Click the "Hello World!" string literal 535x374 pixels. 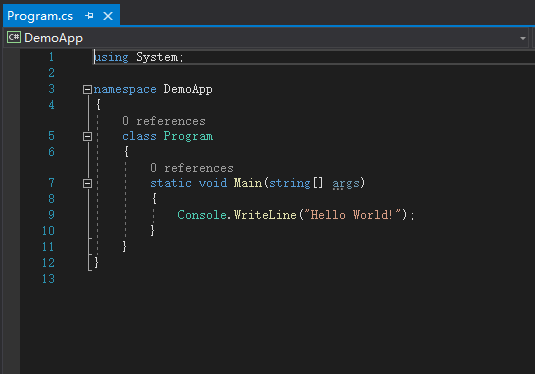pyautogui.click(x=352, y=215)
